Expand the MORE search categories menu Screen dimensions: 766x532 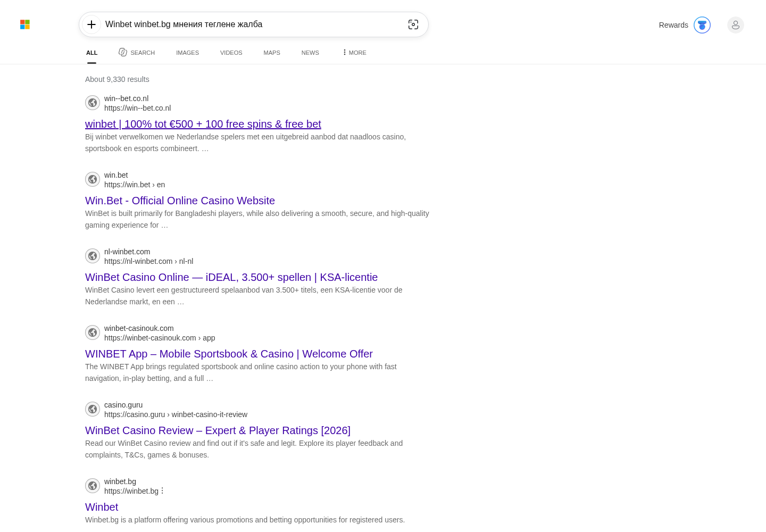(x=354, y=53)
